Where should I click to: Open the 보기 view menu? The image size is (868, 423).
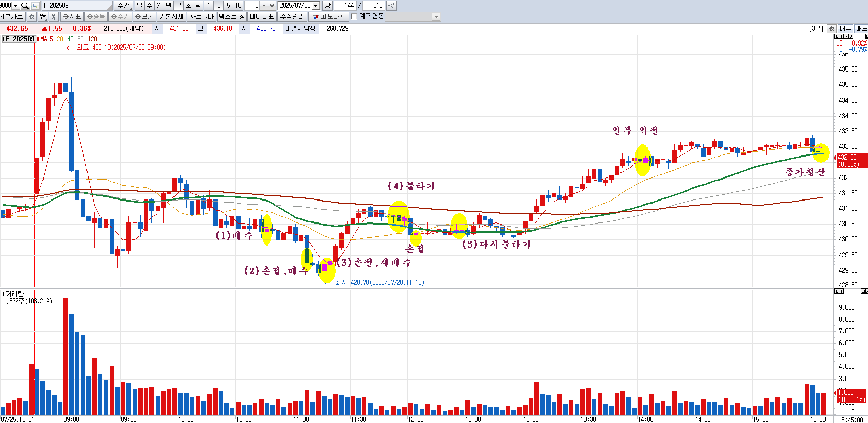144,17
